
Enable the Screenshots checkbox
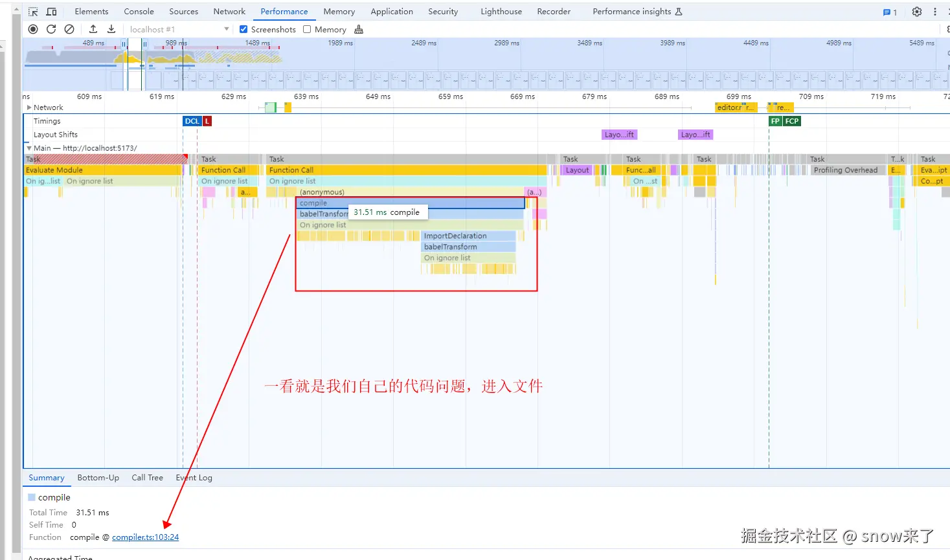(x=243, y=29)
